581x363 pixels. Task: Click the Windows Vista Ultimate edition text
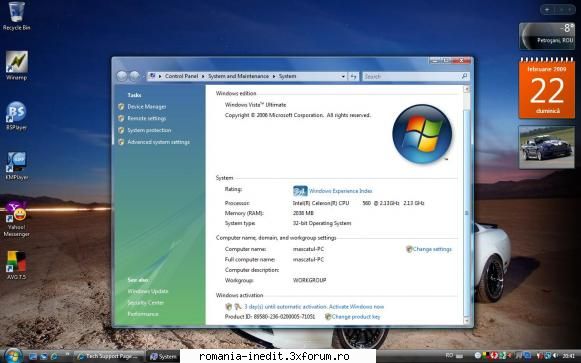tap(255, 105)
